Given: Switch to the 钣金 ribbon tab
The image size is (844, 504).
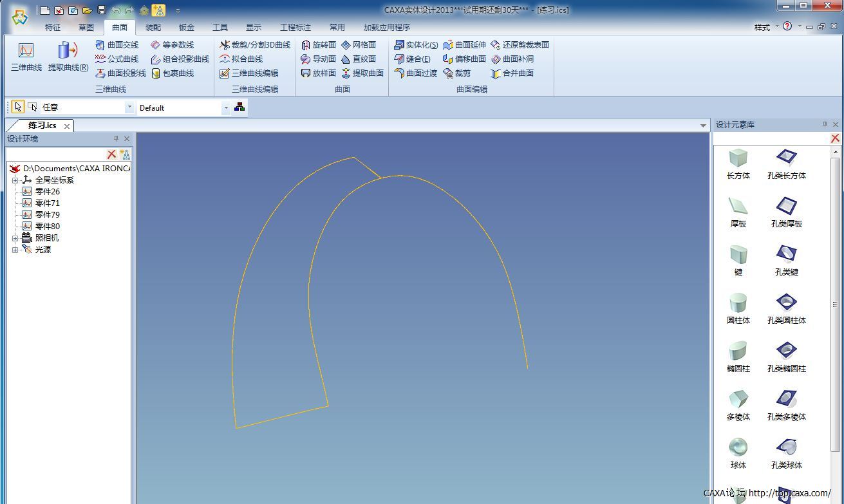Looking at the screenshot, I should coord(187,27).
